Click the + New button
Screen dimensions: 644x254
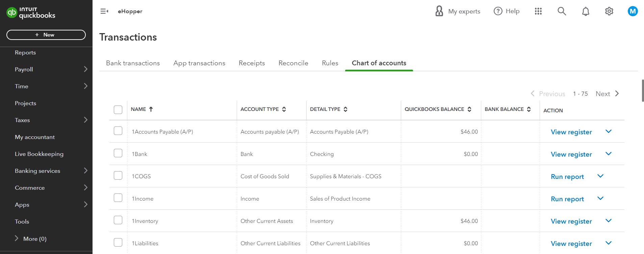[46, 35]
